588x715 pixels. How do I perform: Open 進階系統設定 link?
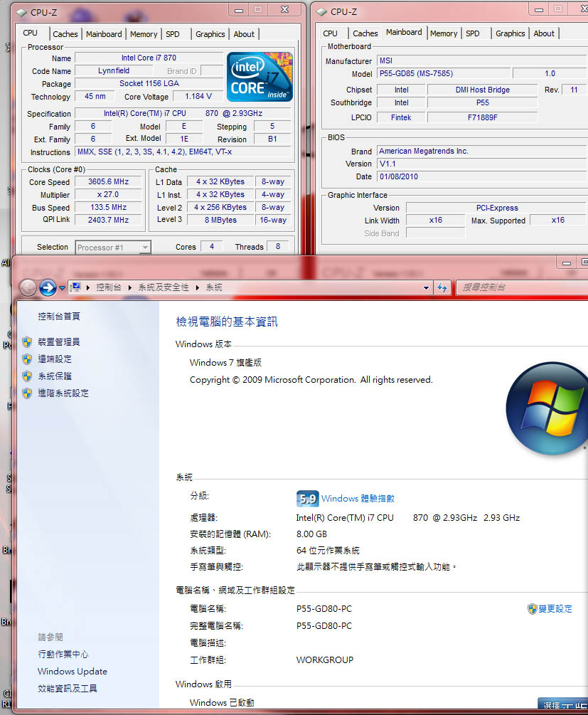[63, 393]
